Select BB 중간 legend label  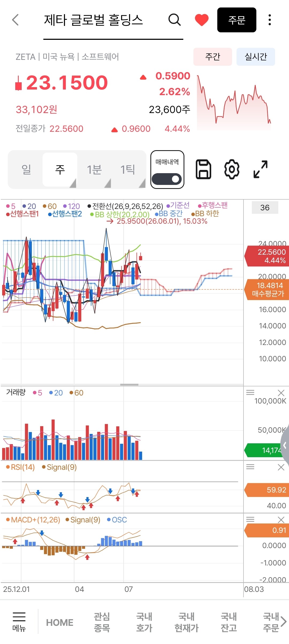[x=169, y=214]
